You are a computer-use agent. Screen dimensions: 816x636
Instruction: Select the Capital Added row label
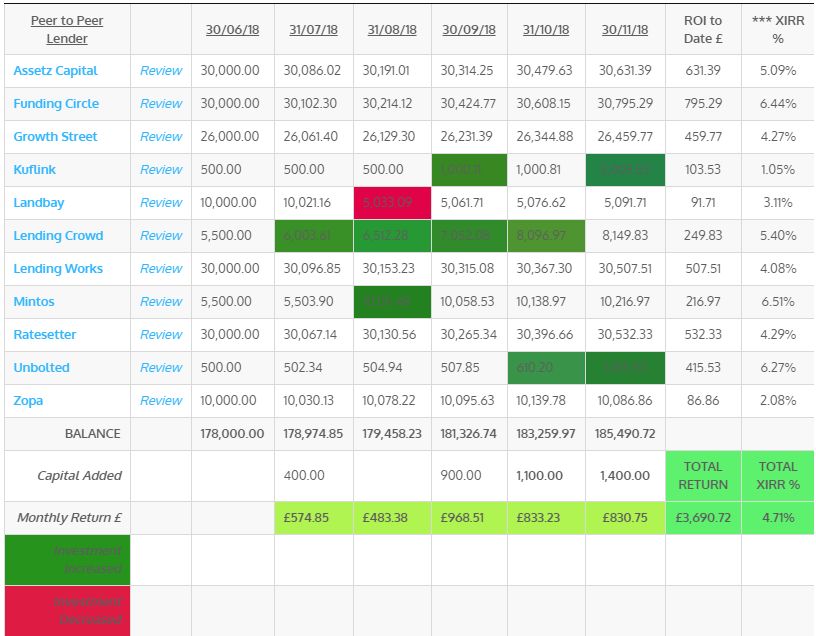tap(80, 476)
